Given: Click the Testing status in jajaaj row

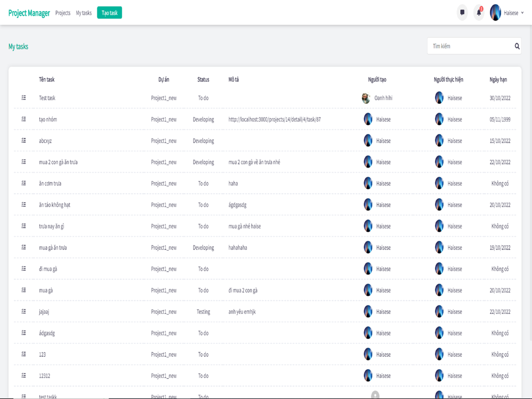Looking at the screenshot, I should pos(203,312).
